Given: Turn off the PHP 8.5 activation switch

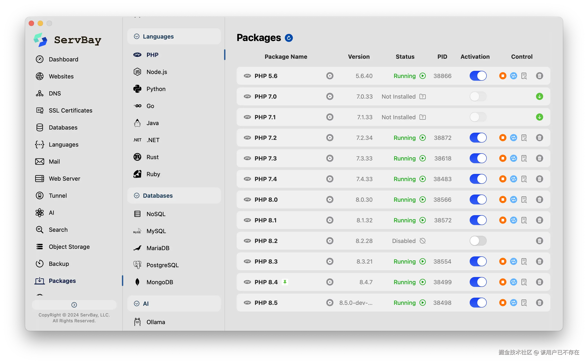Looking at the screenshot, I should (478, 303).
